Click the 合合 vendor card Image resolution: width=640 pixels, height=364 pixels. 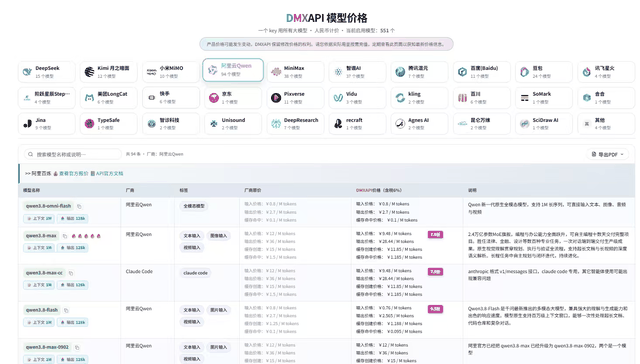pyautogui.click(x=606, y=98)
